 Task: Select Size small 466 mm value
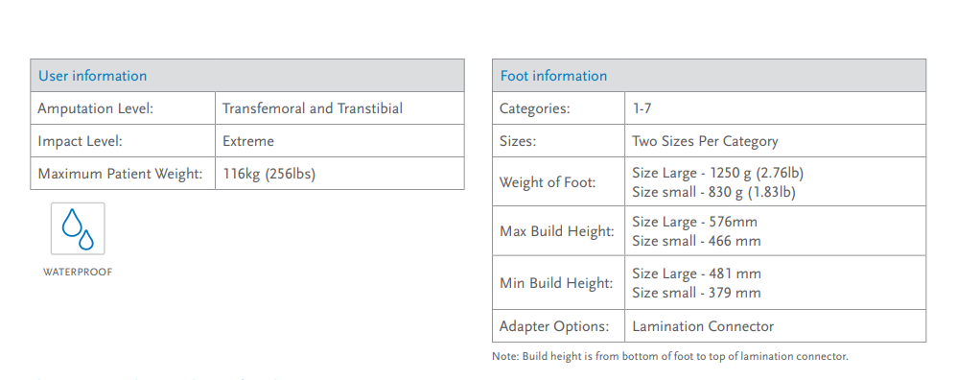[x=696, y=240]
